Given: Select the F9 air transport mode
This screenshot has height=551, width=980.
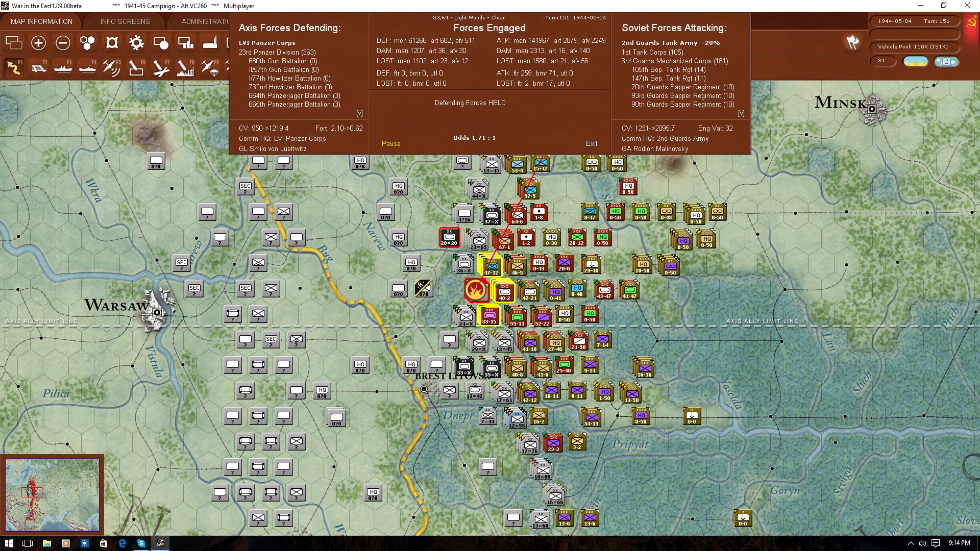Looking at the screenshot, I should point(210,68).
